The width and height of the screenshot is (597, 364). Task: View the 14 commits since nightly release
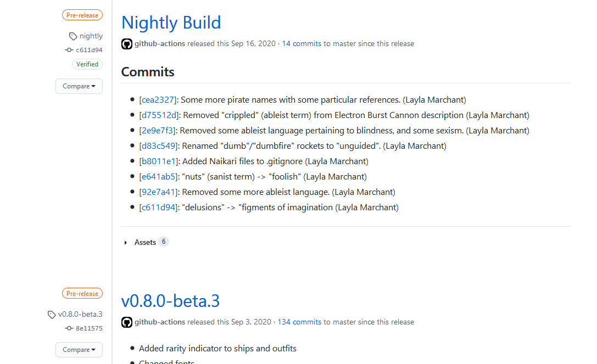[x=302, y=44]
